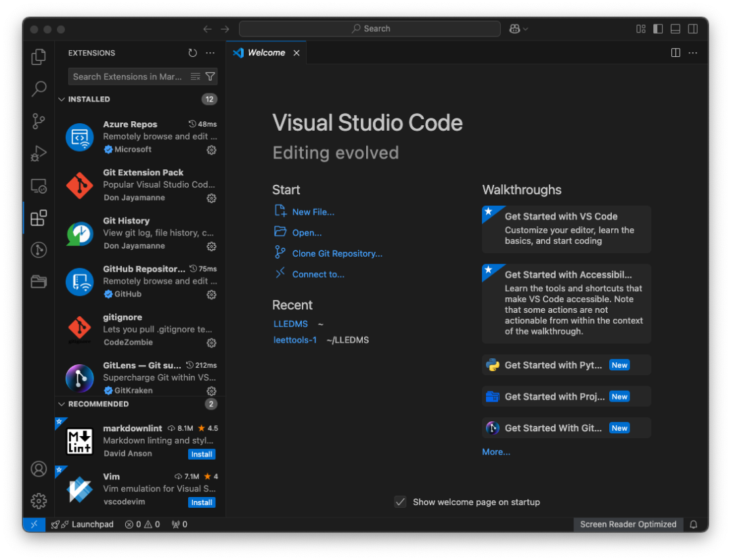Open the GitLens activity bar icon
731x560 pixels.
(x=39, y=250)
